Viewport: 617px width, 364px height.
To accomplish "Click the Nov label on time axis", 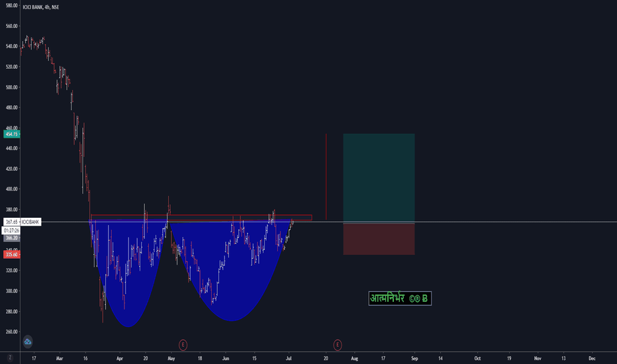I will [x=538, y=358].
